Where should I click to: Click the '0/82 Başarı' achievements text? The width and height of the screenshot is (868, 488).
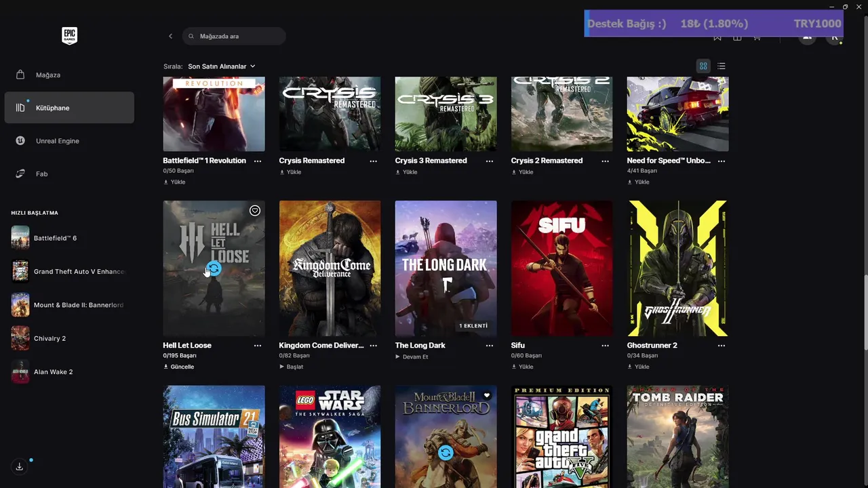coord(294,356)
